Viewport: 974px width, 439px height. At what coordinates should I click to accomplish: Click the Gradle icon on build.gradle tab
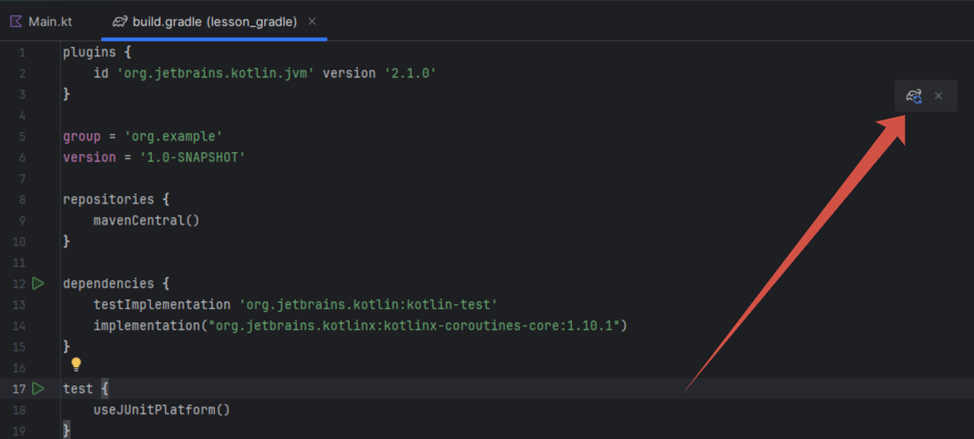point(120,21)
